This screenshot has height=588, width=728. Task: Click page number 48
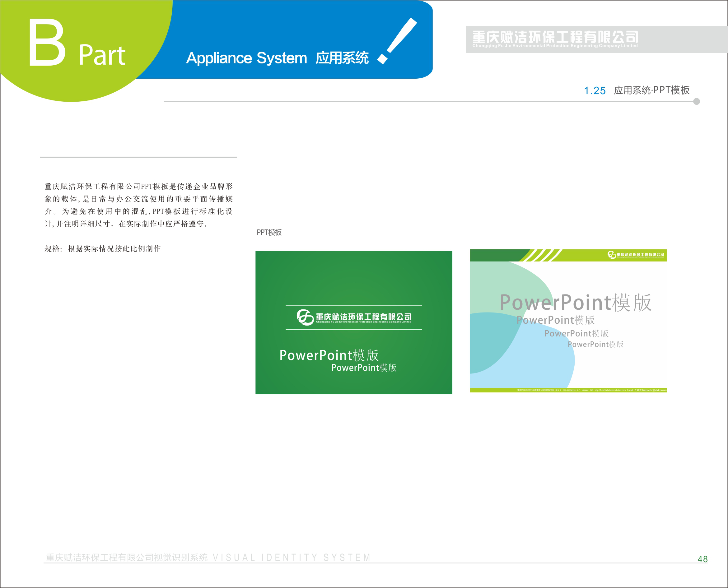(702, 559)
